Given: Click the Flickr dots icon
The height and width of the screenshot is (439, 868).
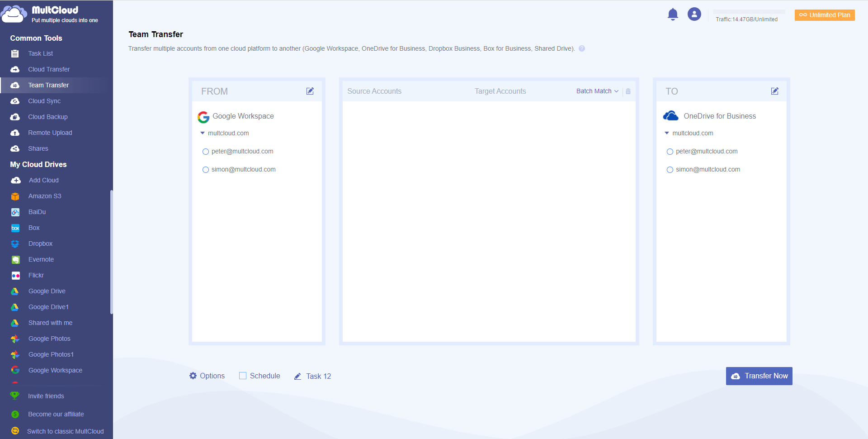Looking at the screenshot, I should point(15,275).
